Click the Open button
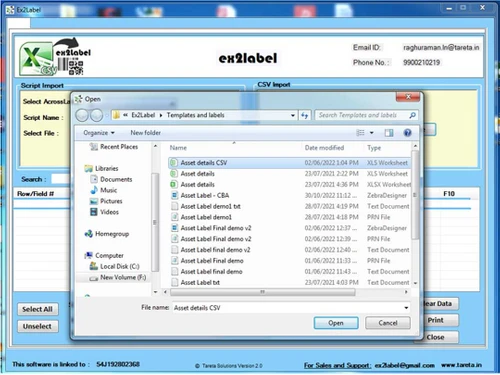 point(336,323)
